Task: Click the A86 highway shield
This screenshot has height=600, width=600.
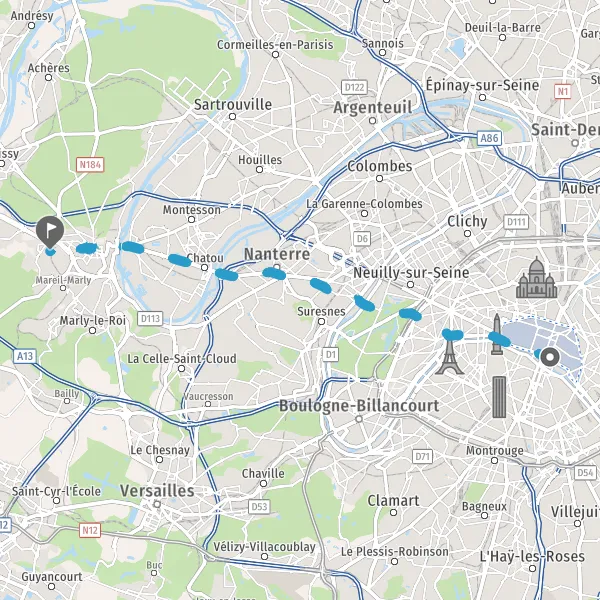Action: (489, 138)
